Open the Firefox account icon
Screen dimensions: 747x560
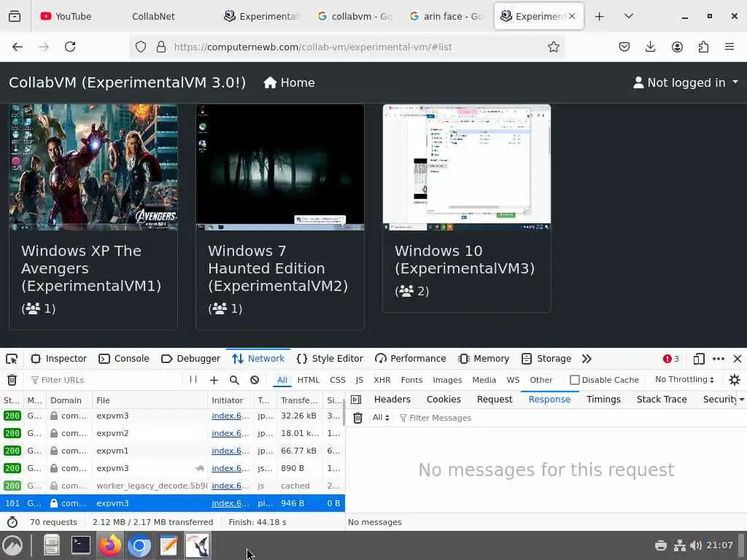pyautogui.click(x=677, y=47)
